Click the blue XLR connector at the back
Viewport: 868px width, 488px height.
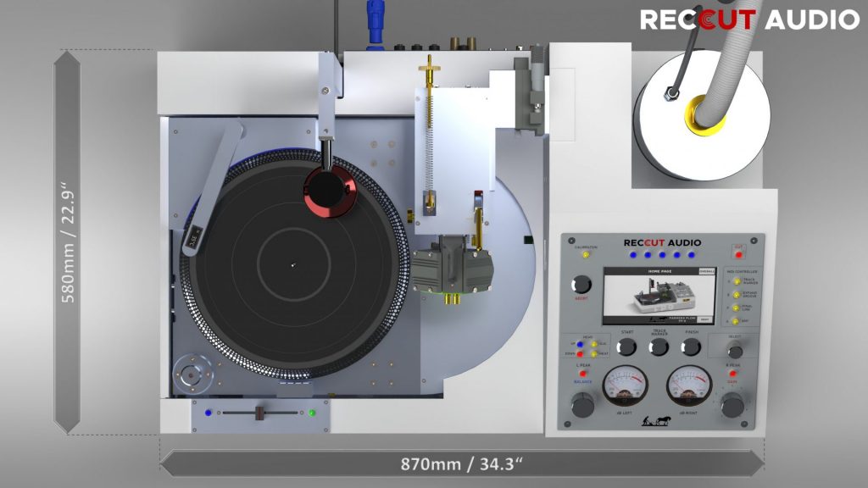pyautogui.click(x=376, y=25)
